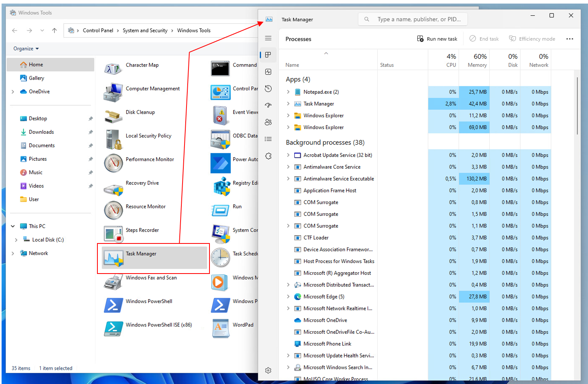
Task: Open Resource Monitor tool
Action: coord(145,207)
